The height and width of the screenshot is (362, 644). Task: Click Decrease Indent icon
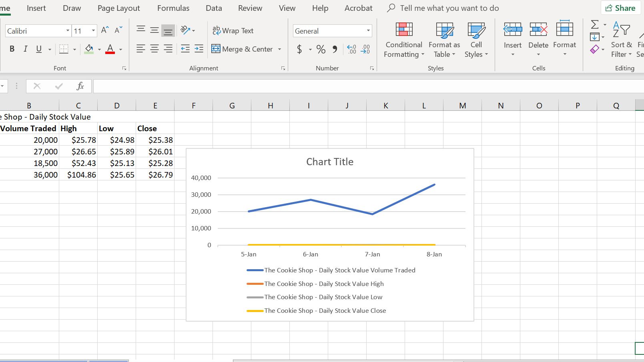pyautogui.click(x=185, y=49)
